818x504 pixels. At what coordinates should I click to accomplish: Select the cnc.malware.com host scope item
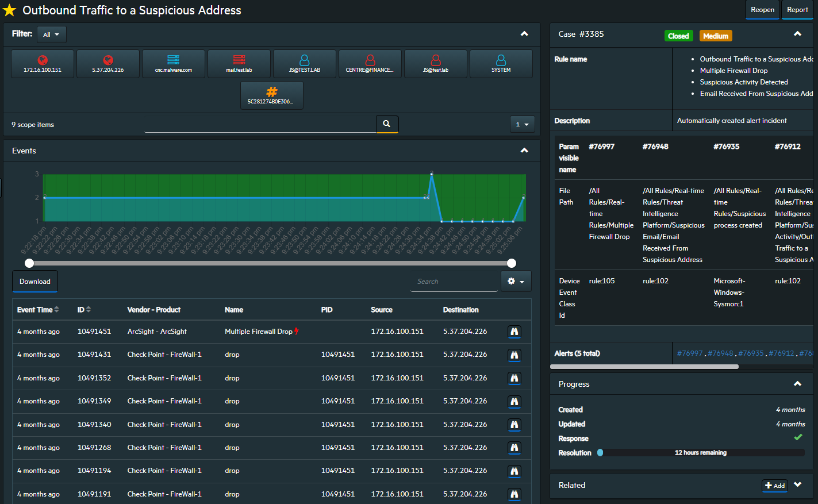tap(173, 64)
